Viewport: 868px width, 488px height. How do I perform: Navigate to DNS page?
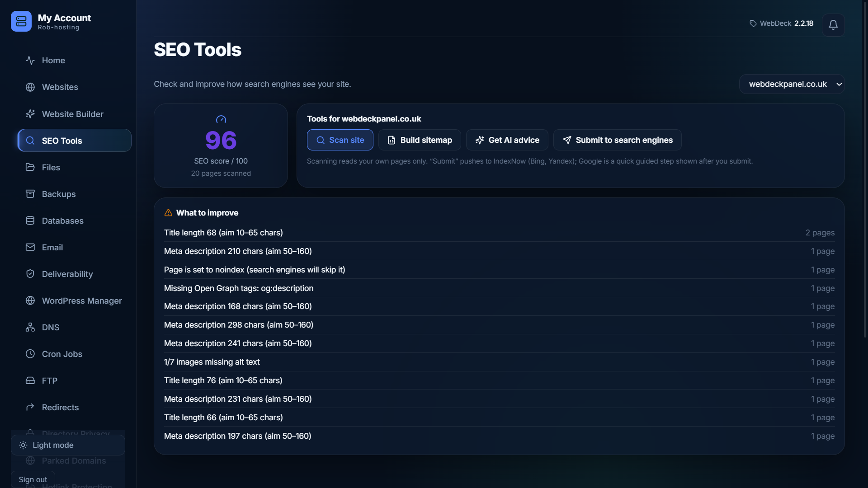pyautogui.click(x=75, y=327)
